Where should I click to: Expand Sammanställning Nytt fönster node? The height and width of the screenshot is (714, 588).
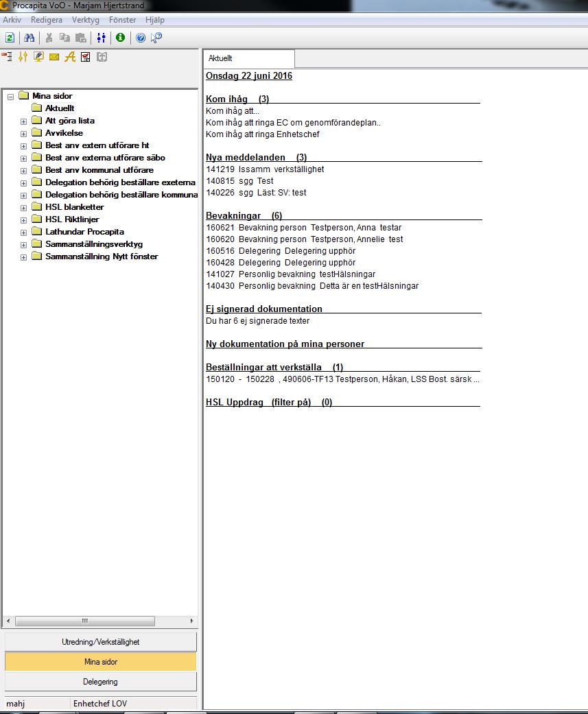click(x=23, y=257)
